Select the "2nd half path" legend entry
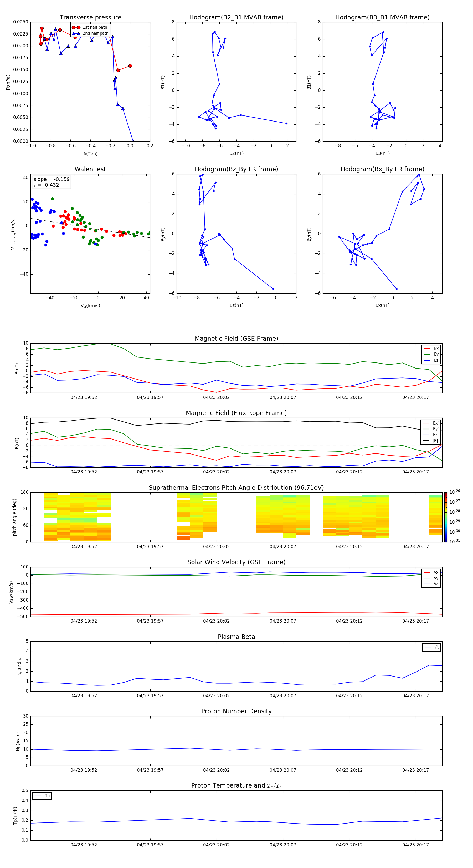Image resolution: width=473 pixels, height=868 pixels. pos(90,33)
